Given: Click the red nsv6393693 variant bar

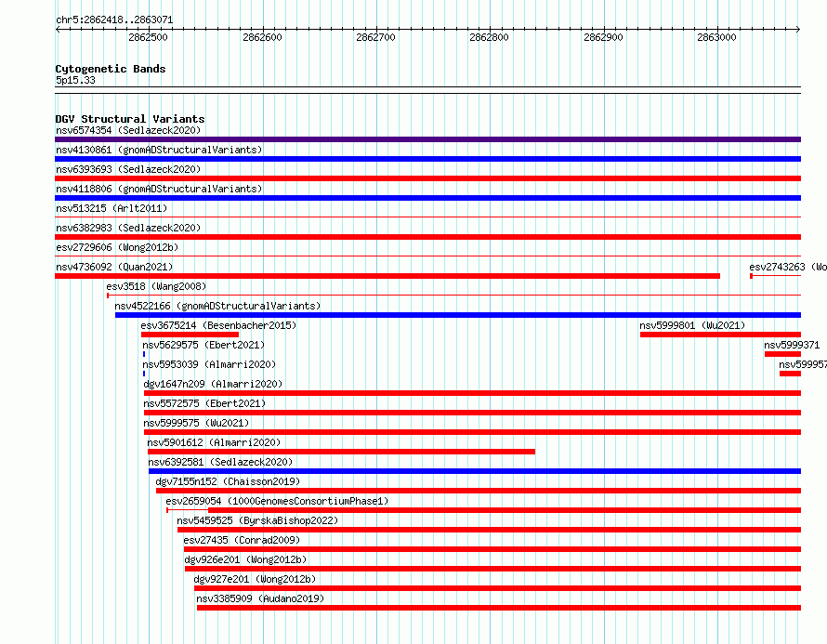Looking at the screenshot, I should coord(427,178).
